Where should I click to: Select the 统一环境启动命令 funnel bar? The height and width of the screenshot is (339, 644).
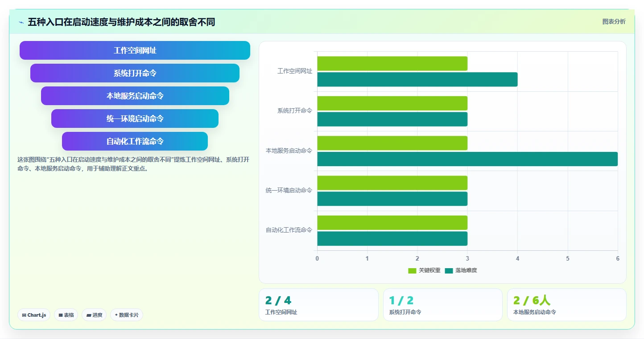pos(135,118)
